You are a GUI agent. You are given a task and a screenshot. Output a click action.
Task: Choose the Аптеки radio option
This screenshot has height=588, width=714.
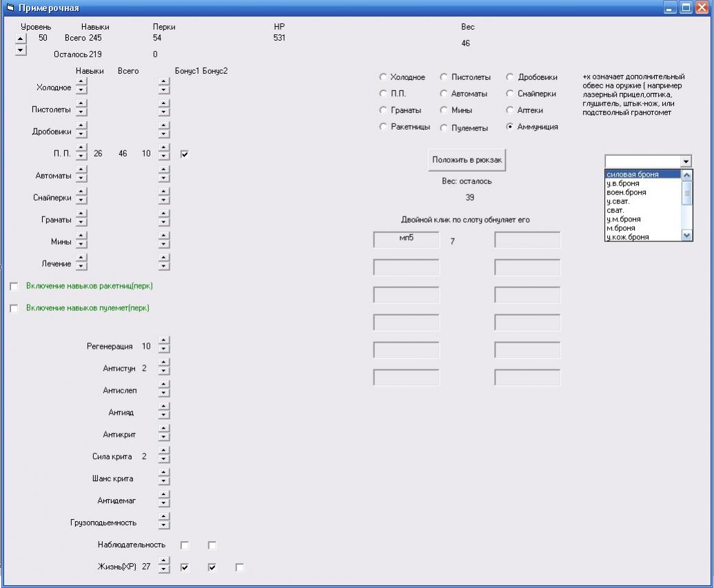(511, 110)
